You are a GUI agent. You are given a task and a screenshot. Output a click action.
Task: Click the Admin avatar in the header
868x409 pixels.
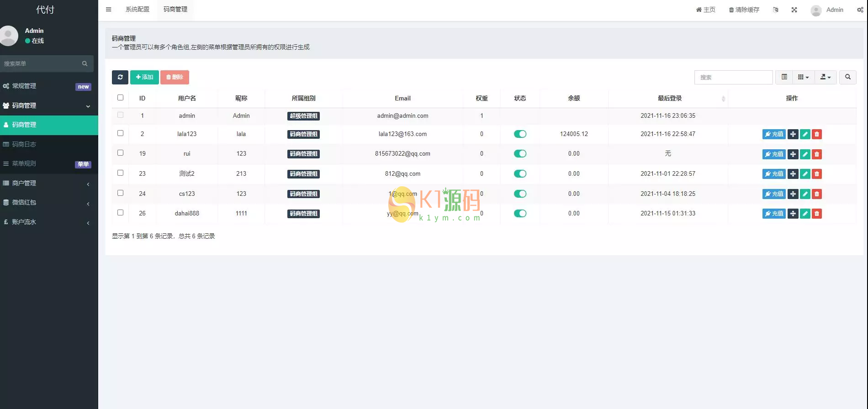(x=816, y=10)
